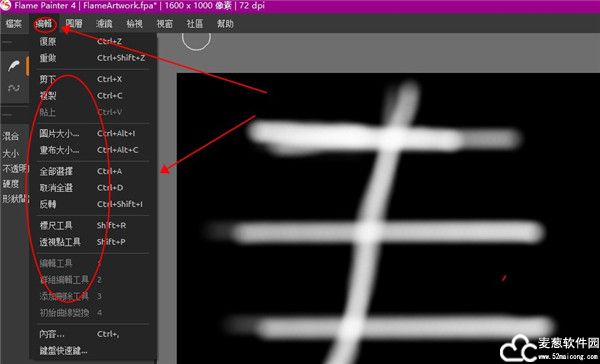Open the 檔案 menu
This screenshot has width=600, height=364.
click(x=14, y=24)
